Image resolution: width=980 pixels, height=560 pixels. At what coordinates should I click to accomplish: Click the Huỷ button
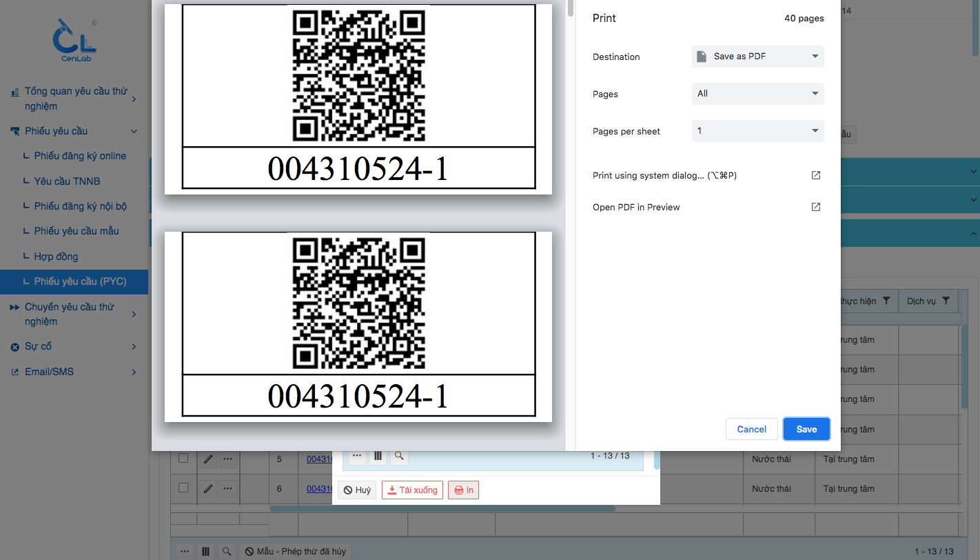[x=357, y=490]
